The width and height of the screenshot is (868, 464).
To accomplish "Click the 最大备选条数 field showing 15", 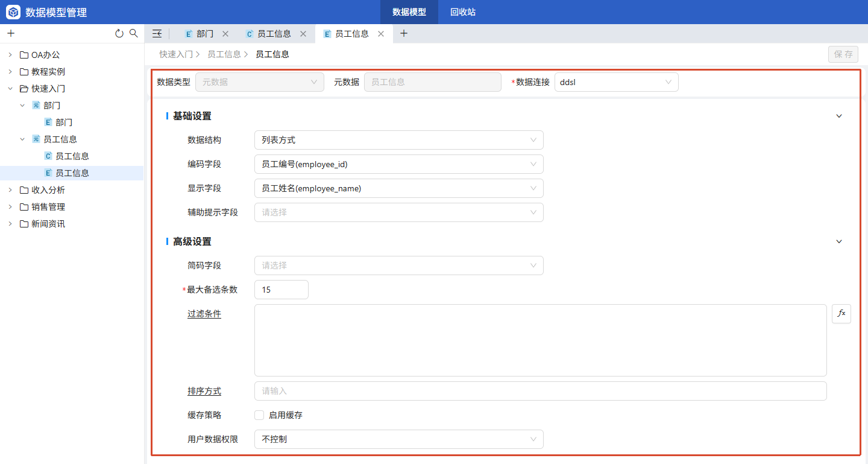I will 281,290.
